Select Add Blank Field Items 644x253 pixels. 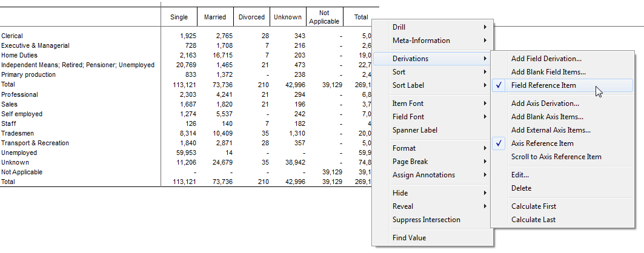[x=548, y=72]
